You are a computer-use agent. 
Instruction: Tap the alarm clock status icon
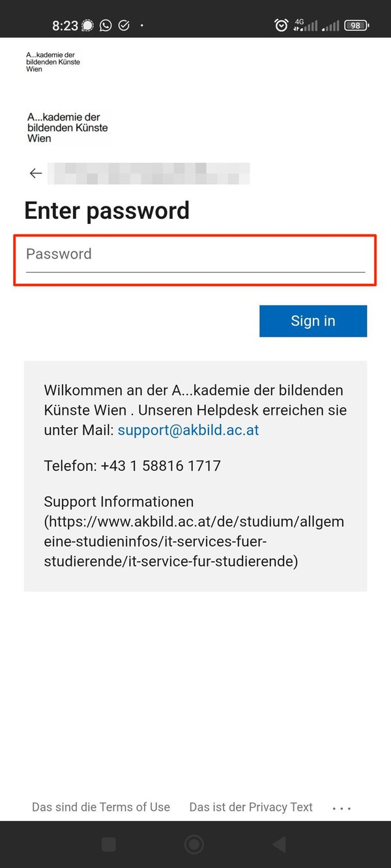(x=282, y=25)
